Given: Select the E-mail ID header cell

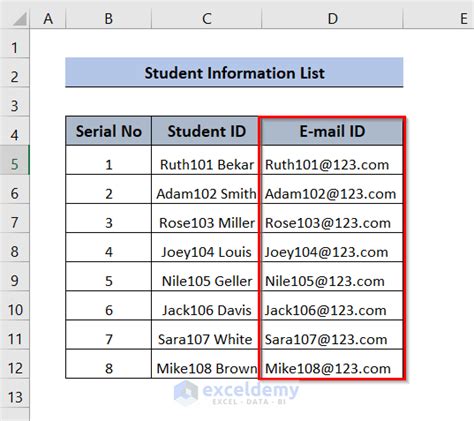Looking at the screenshot, I should click(x=332, y=131).
